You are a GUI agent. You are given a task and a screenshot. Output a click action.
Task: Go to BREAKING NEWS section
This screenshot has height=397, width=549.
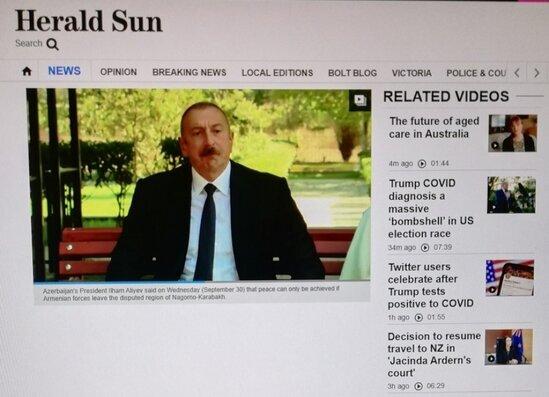click(189, 72)
